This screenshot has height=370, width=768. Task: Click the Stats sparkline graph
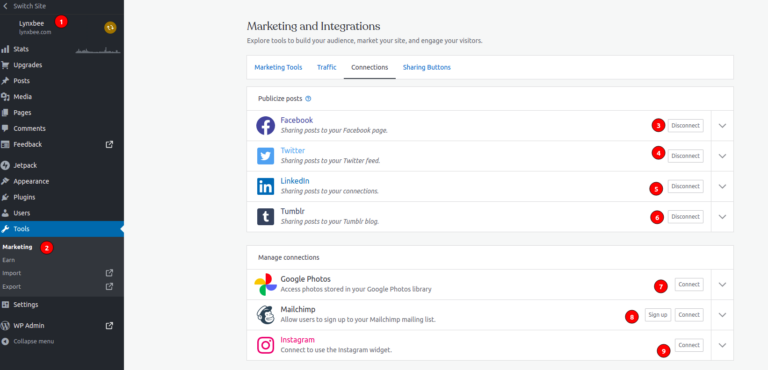pyautogui.click(x=98, y=50)
